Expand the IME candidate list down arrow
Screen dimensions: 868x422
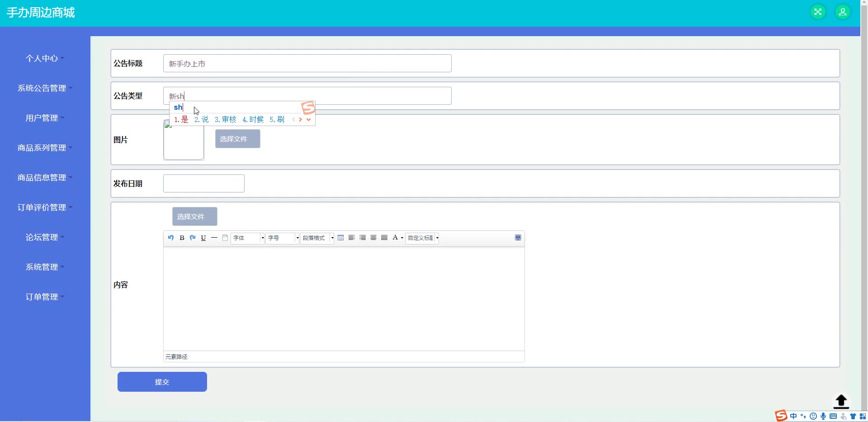tap(308, 120)
